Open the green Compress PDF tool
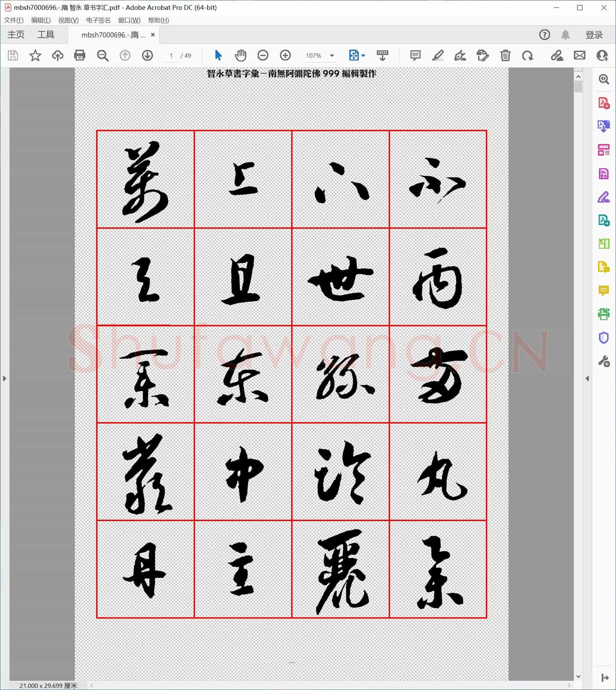616x690 pixels. (x=603, y=244)
